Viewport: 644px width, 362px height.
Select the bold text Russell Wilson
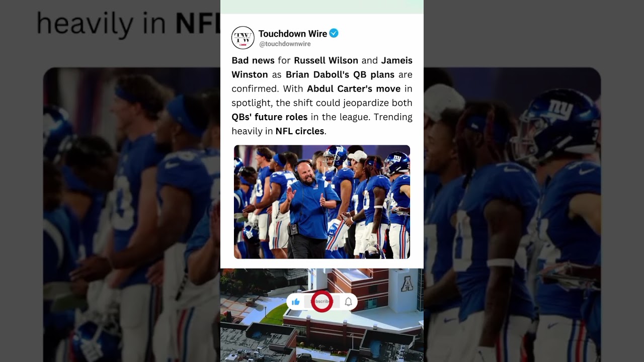point(326,60)
